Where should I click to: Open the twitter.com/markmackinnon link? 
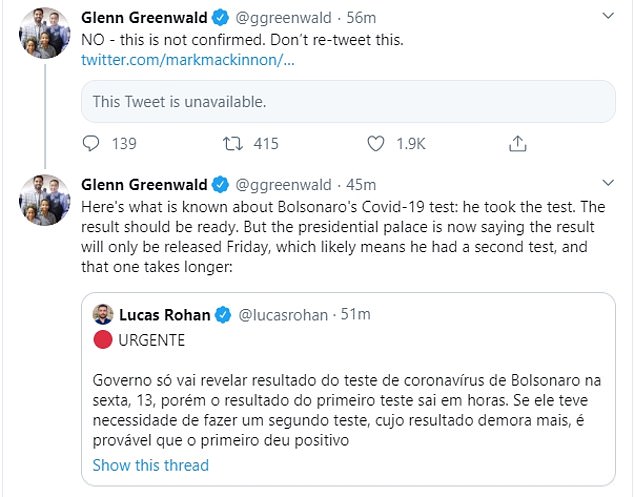tap(188, 60)
